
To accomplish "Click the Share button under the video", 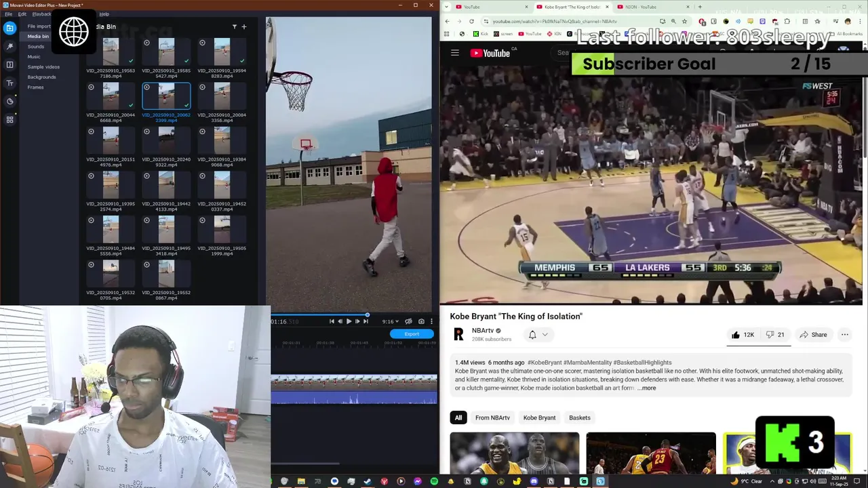I will coord(813,335).
